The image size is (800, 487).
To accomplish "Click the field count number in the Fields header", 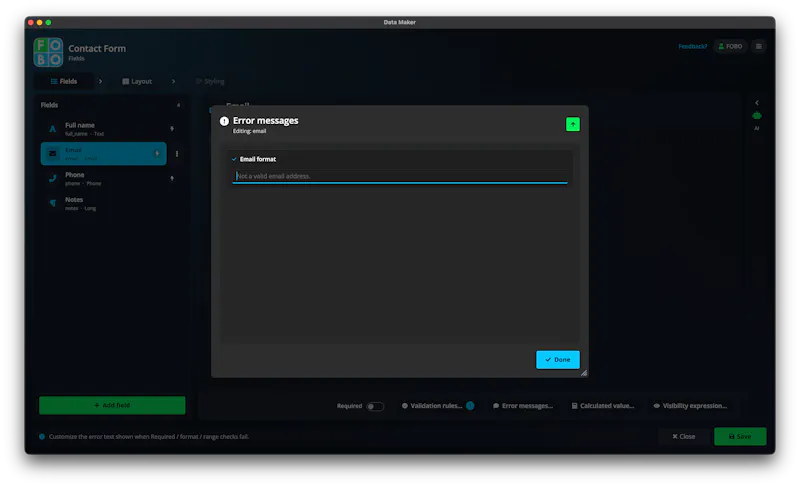I will pos(179,105).
